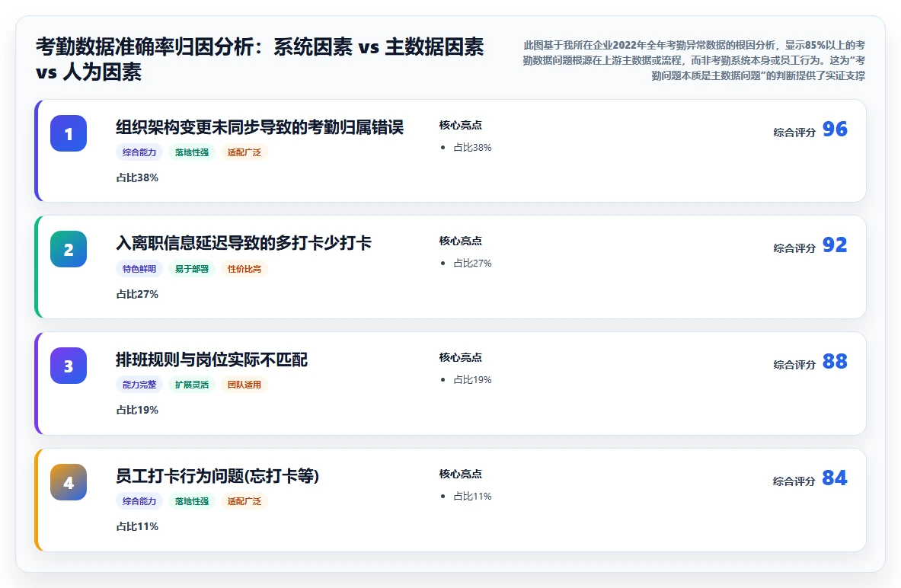
Task: Click the 综合能力 tag in card 1
Action: click(x=139, y=152)
